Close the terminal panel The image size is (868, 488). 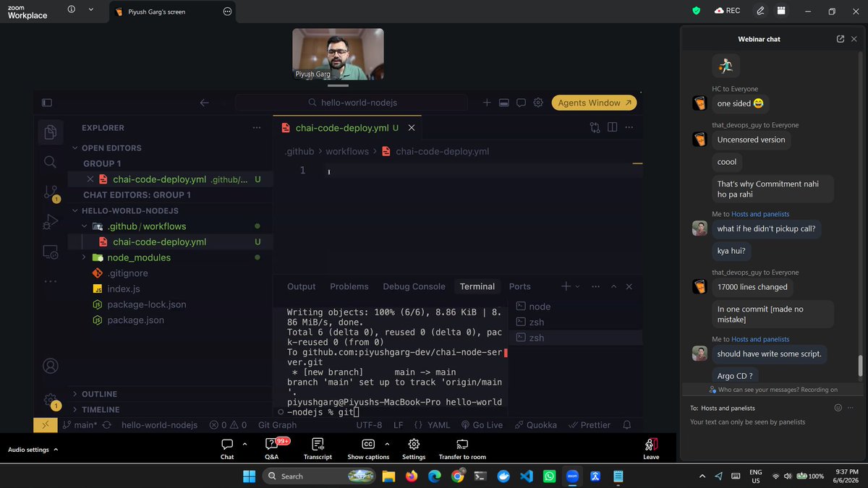pyautogui.click(x=629, y=286)
